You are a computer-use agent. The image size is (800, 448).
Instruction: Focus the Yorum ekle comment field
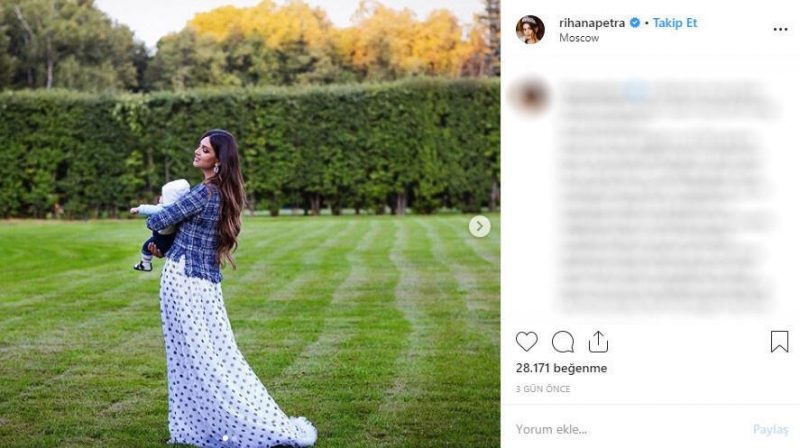[x=628, y=429]
